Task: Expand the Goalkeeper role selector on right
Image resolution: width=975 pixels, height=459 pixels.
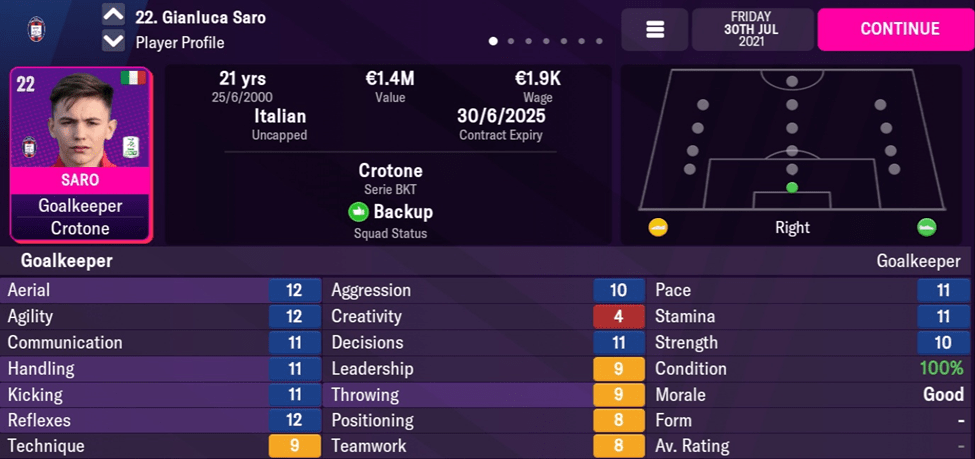Action: tap(917, 261)
